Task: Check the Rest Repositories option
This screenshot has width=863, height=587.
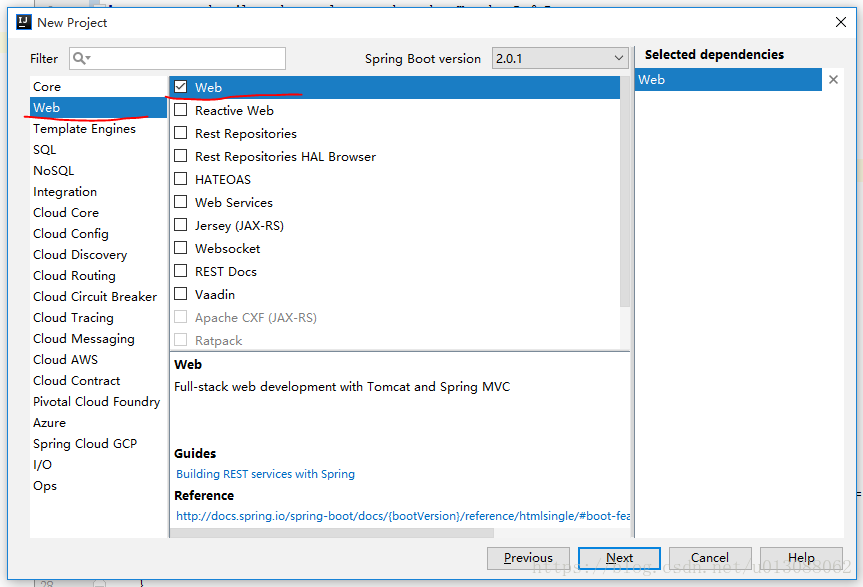Action: 181,134
